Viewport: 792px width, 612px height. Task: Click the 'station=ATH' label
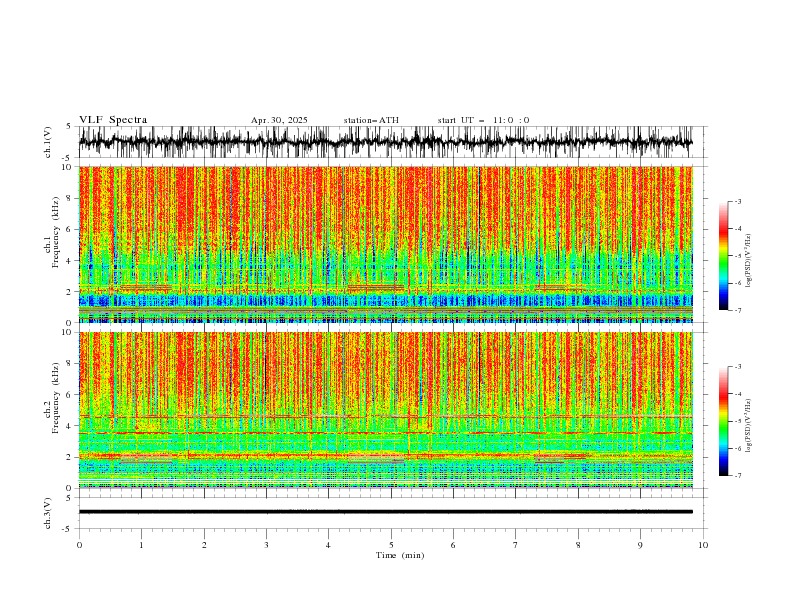pos(371,120)
